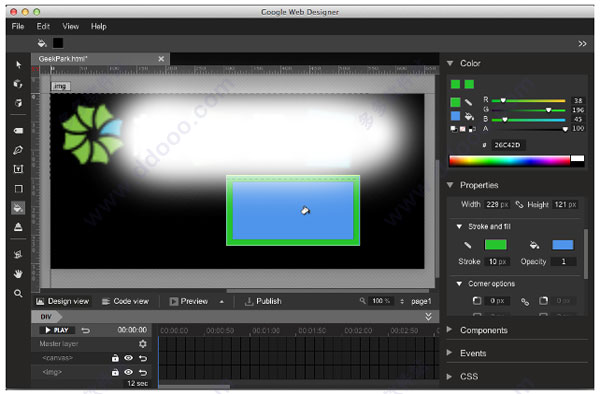Click the Publish button

pyautogui.click(x=263, y=301)
